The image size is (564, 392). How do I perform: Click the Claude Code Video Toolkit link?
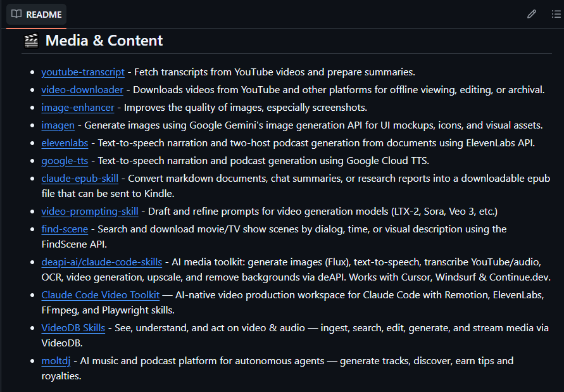100,294
